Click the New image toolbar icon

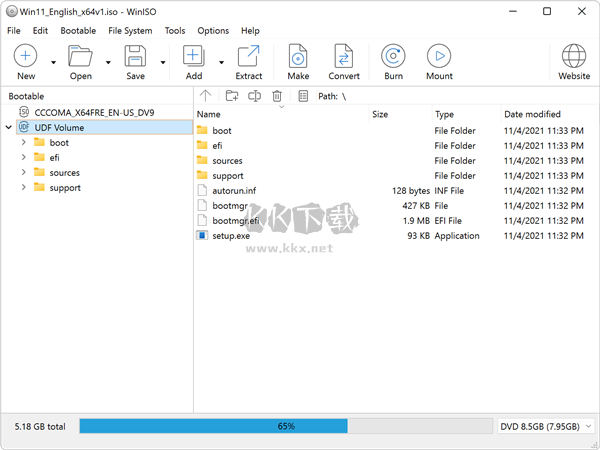pyautogui.click(x=26, y=56)
